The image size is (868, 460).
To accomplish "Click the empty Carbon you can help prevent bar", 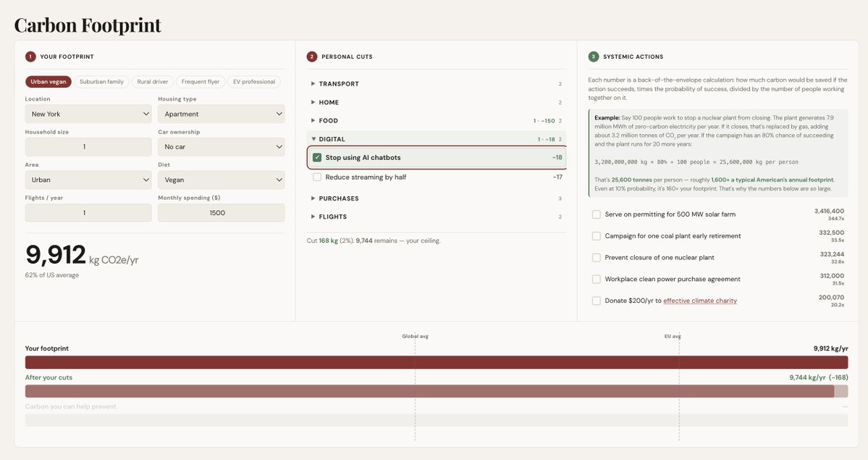I will click(437, 420).
